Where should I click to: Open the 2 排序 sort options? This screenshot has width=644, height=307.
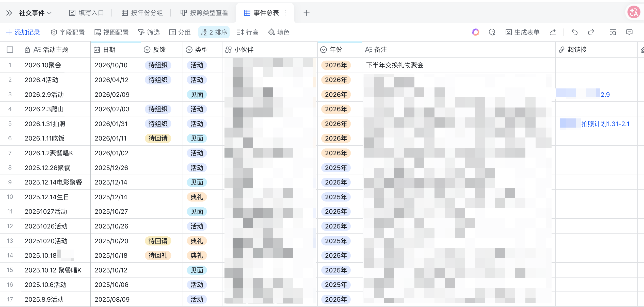point(214,32)
